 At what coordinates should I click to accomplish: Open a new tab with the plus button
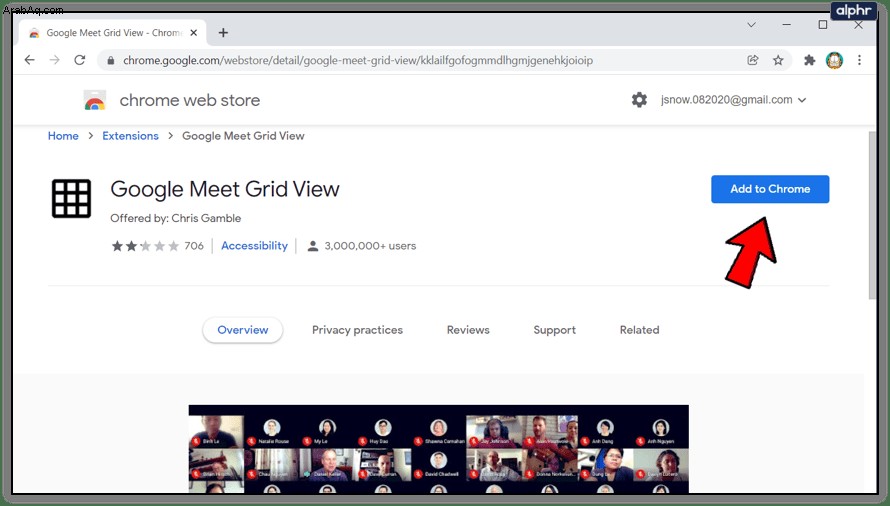(x=223, y=33)
